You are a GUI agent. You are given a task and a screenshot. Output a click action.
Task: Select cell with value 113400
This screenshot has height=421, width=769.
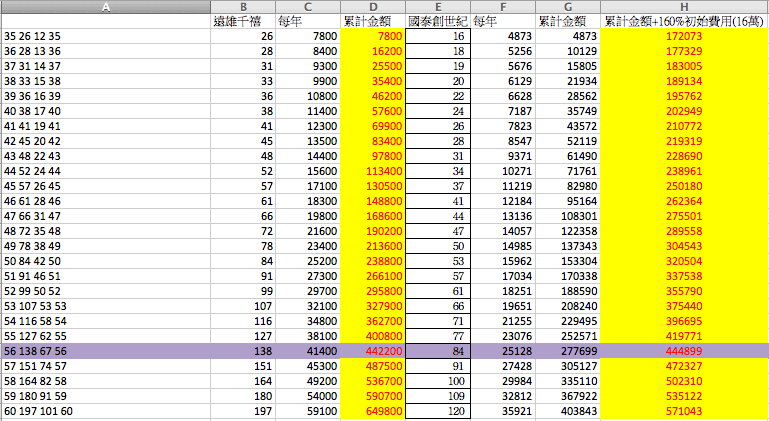373,171
